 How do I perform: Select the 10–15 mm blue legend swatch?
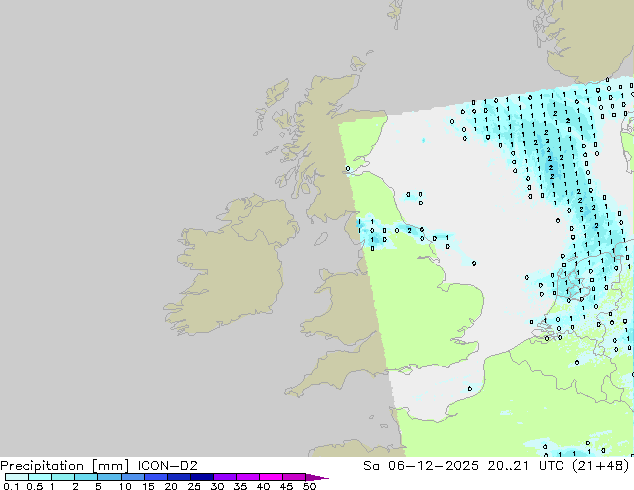tap(133, 477)
